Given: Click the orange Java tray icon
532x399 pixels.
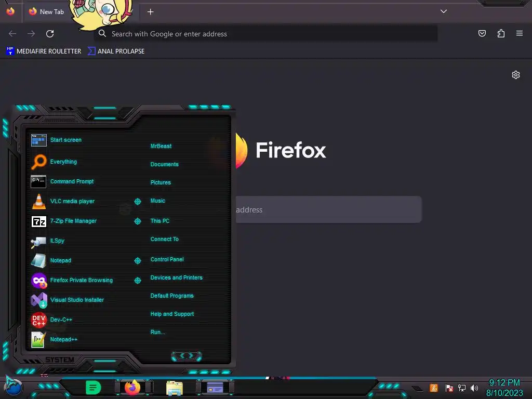Looking at the screenshot, I should (434, 388).
